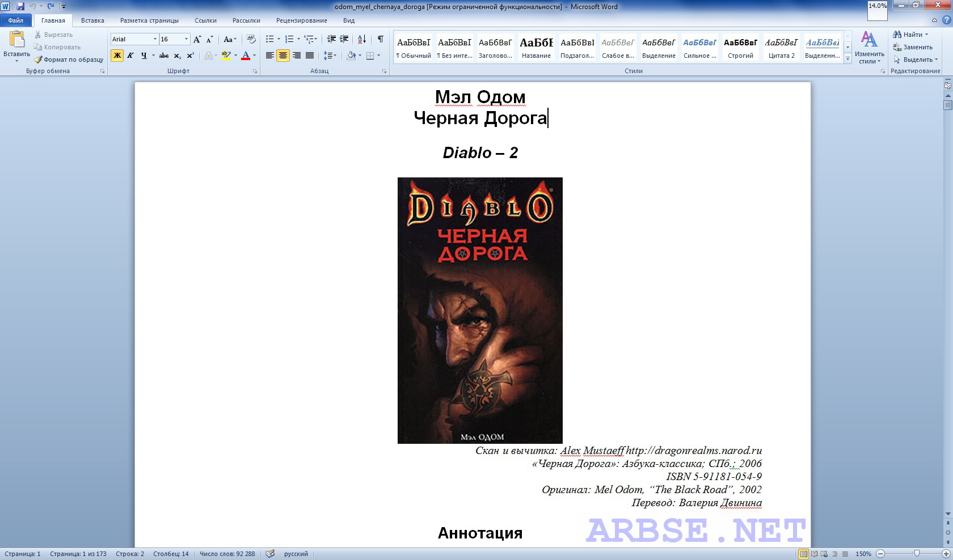
Task: Switch to Ссылки tab
Action: point(205,20)
